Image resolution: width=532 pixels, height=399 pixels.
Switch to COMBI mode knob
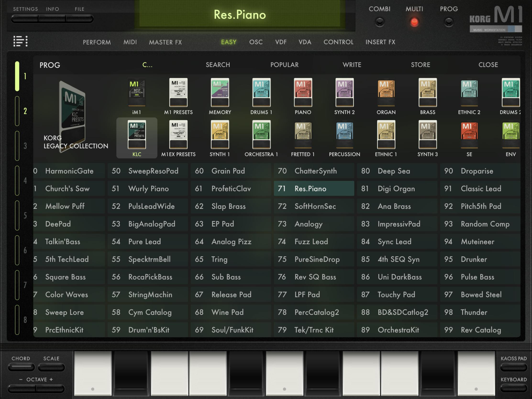380,22
